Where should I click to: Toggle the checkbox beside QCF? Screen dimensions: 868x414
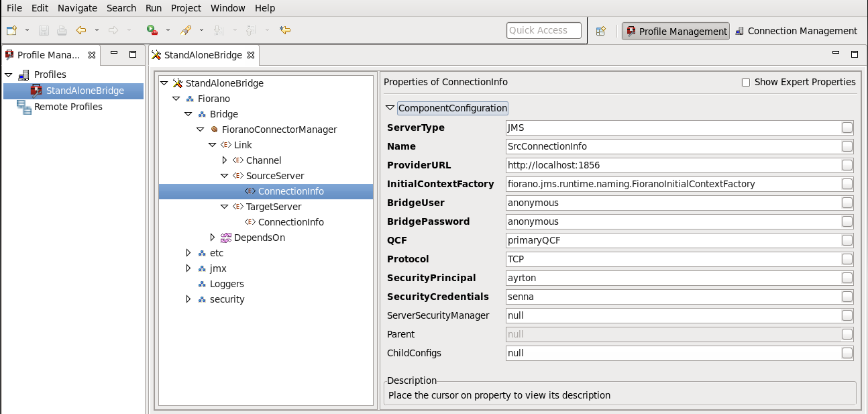pos(847,240)
